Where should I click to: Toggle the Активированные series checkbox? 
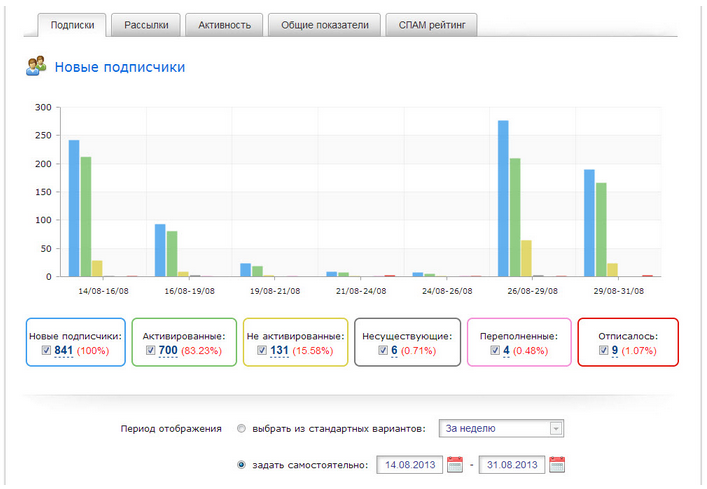(152, 351)
